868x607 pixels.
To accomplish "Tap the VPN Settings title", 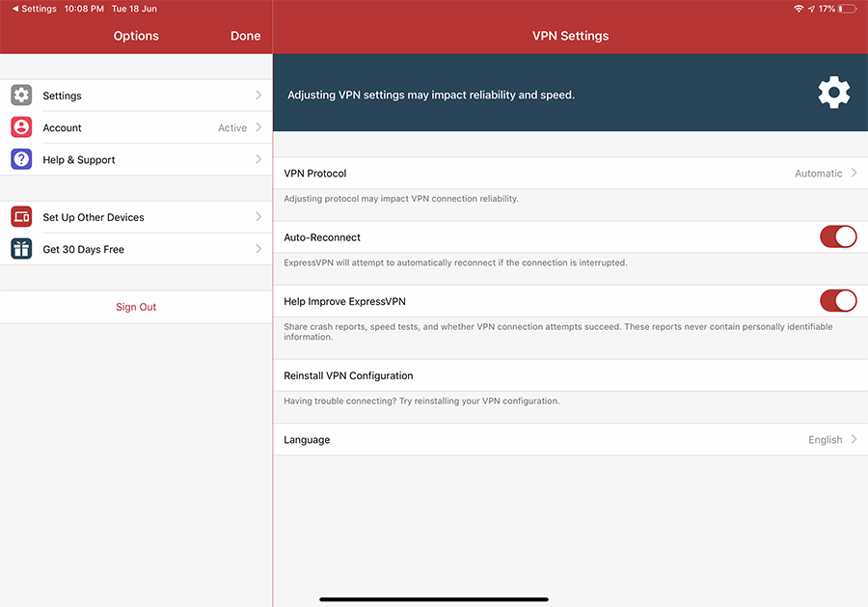I will [x=570, y=36].
